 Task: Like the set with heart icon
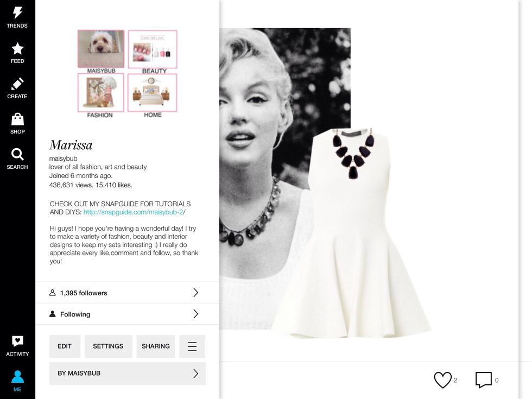(443, 380)
